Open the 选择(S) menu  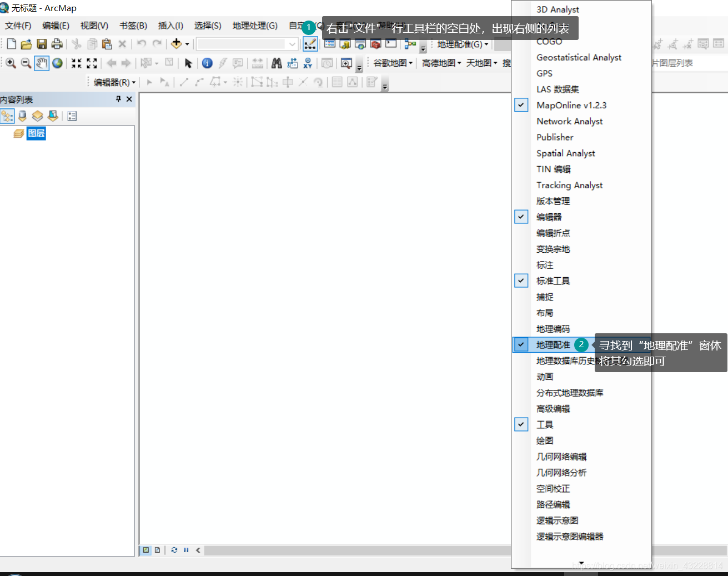coord(208,26)
